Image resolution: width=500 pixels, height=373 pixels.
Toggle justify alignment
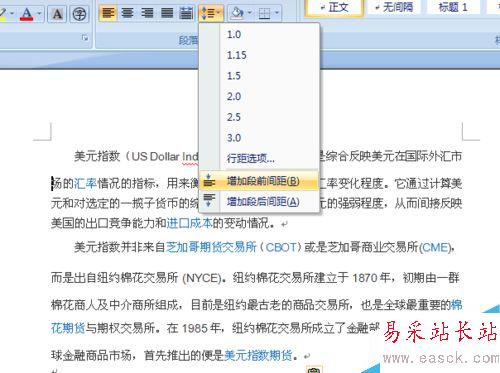pyautogui.click(x=167, y=13)
